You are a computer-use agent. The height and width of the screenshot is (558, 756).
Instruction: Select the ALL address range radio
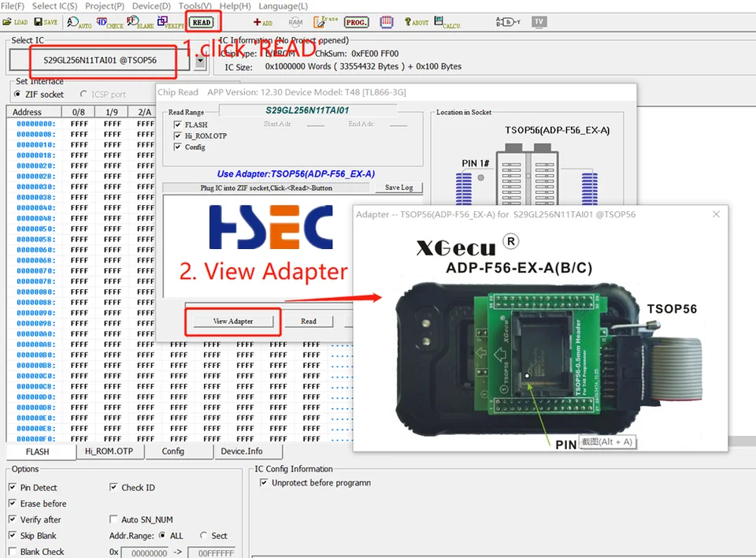tap(162, 535)
